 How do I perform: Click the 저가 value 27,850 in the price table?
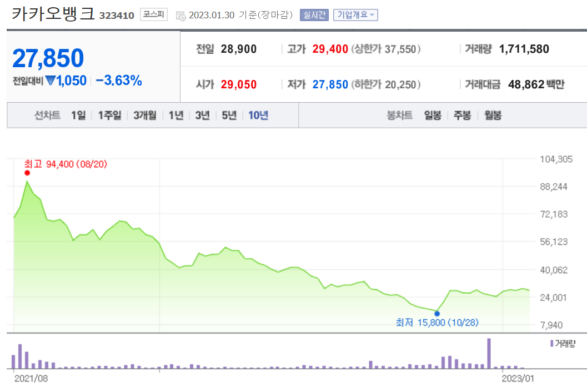[330, 84]
